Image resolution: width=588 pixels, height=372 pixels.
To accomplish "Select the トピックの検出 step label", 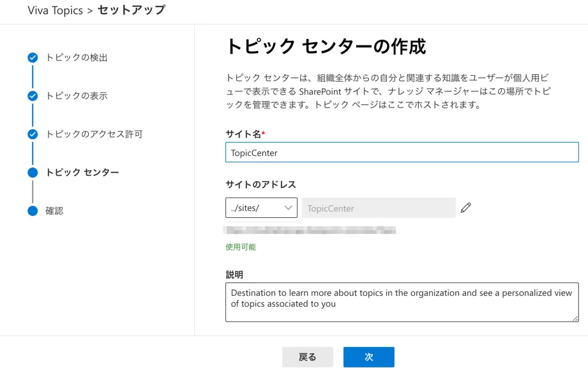I will pyautogui.click(x=77, y=58).
